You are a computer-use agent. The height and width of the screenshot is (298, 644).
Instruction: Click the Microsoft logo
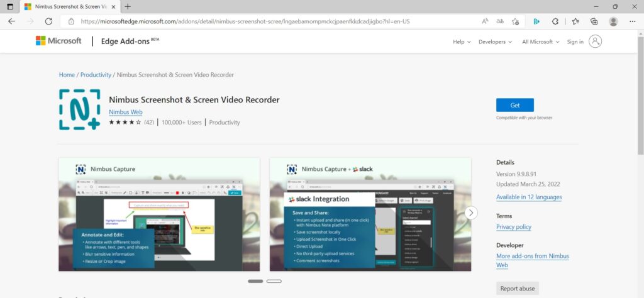click(58, 41)
